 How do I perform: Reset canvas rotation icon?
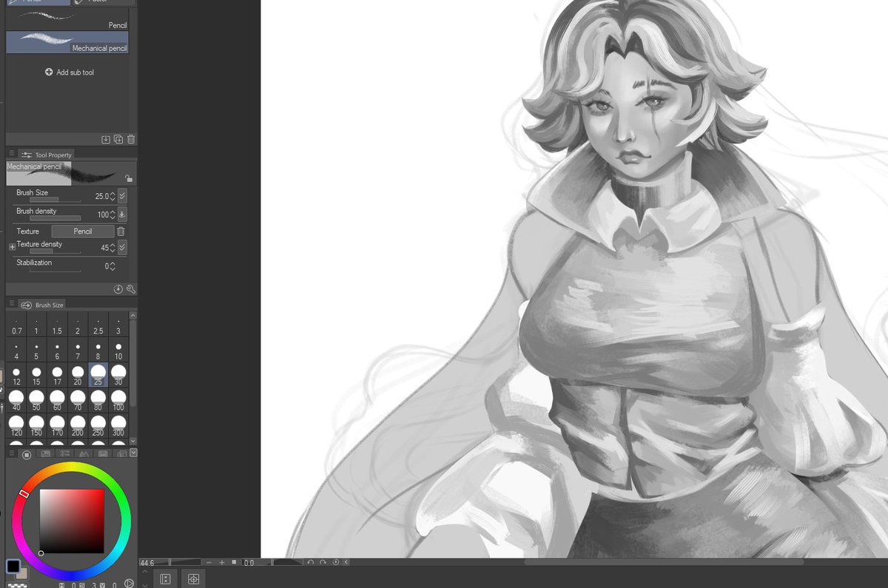pos(335,563)
